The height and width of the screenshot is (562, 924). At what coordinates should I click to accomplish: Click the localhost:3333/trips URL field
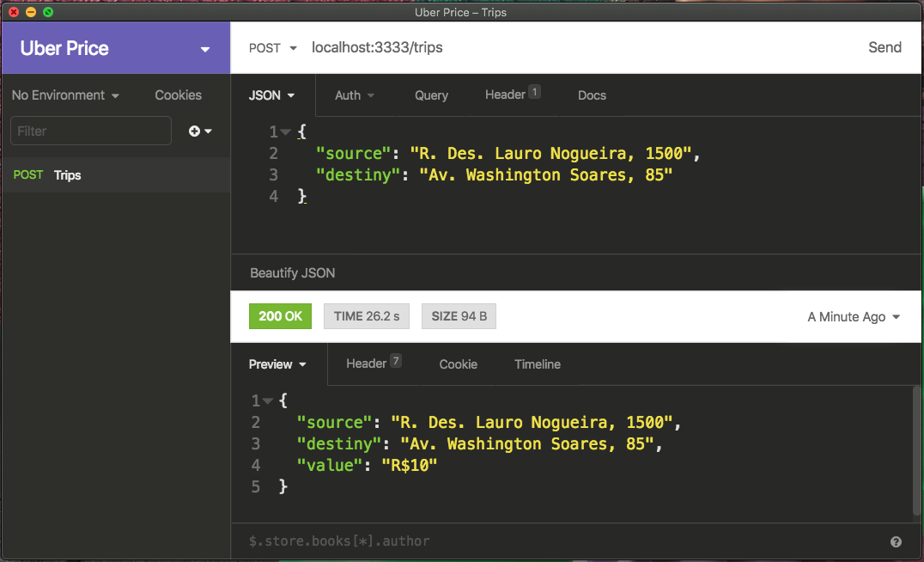point(377,47)
